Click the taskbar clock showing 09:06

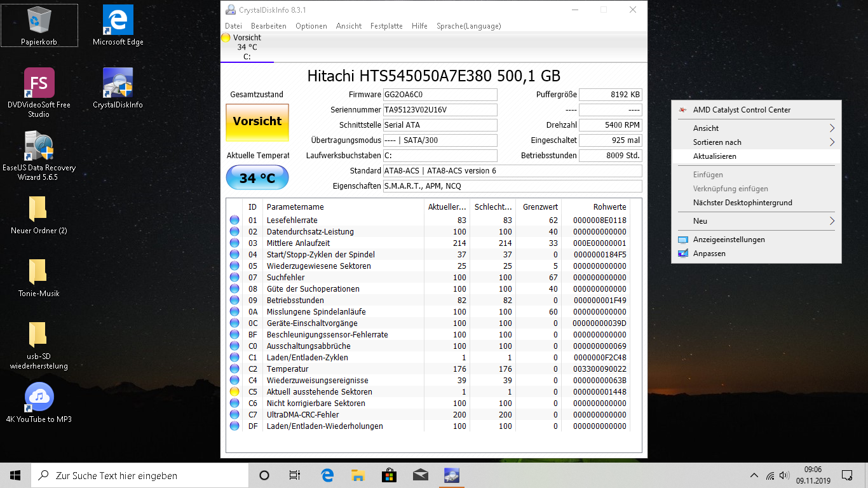[813, 475]
